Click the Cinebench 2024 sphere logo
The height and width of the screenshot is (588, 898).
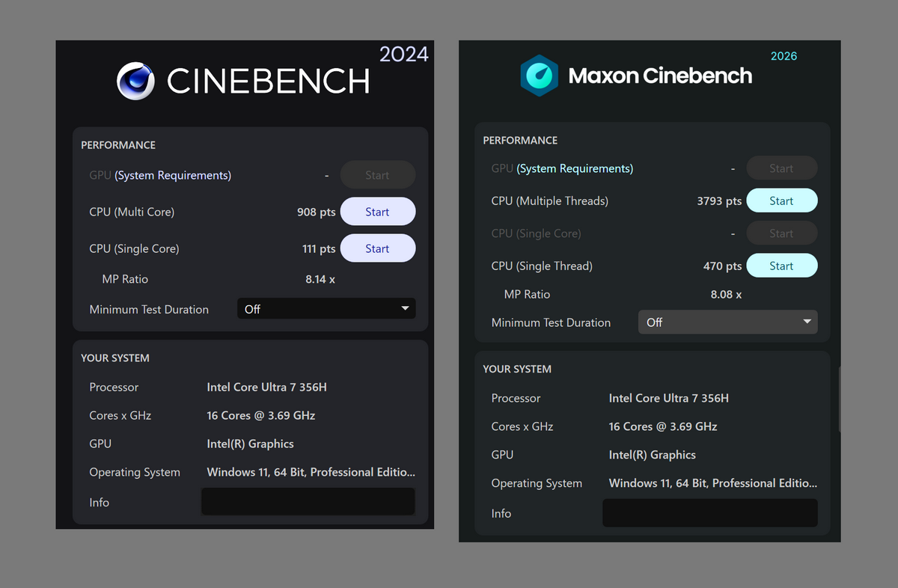(135, 81)
